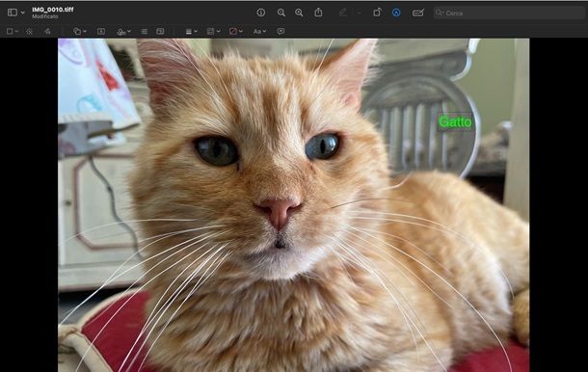Toggle the Markup toolbar button
Screen dimensions: 588x372
[x=396, y=13]
